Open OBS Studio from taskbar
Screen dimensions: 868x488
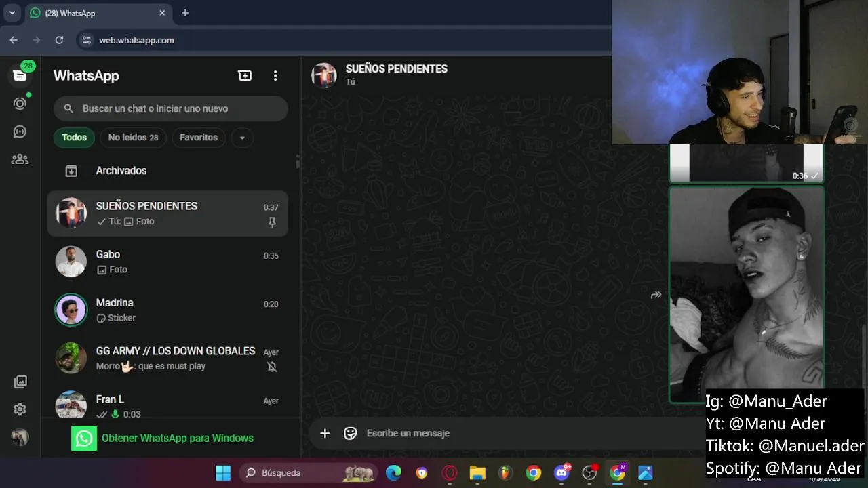tap(589, 473)
